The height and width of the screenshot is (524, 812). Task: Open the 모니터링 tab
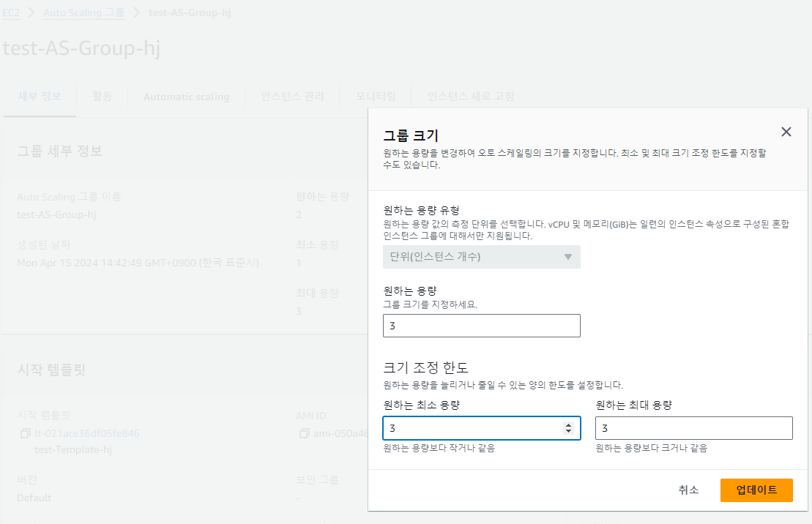point(376,97)
